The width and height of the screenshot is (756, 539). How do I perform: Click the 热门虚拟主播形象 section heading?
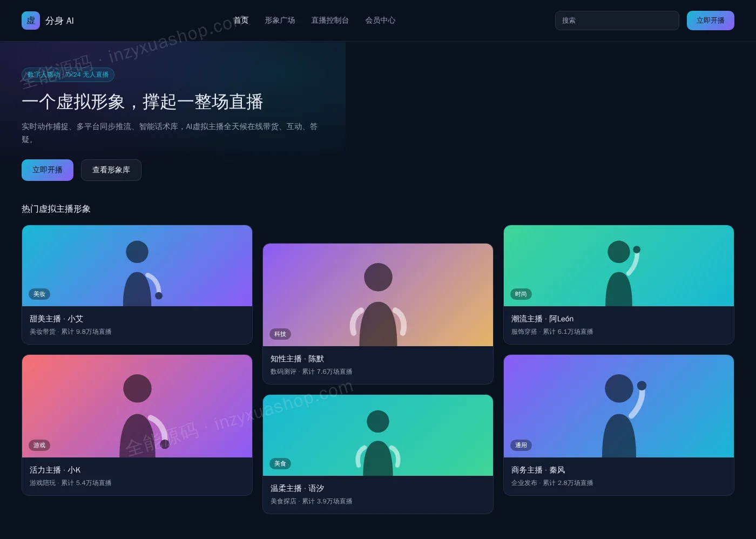(56, 209)
